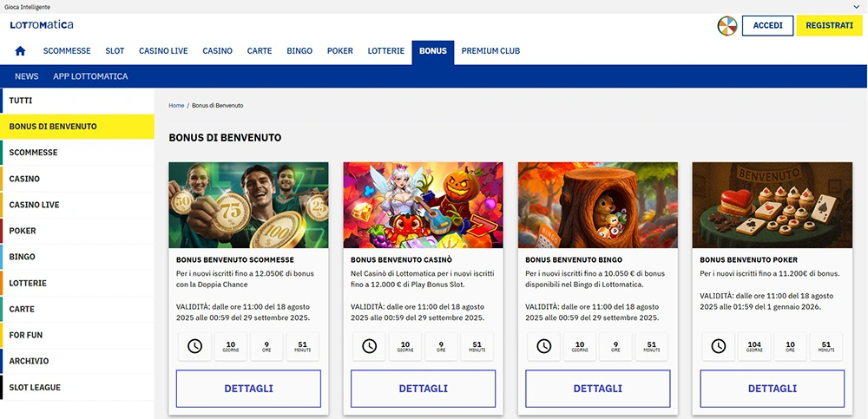Go to the home icon in navigation
This screenshot has width=868, height=419.
(21, 51)
